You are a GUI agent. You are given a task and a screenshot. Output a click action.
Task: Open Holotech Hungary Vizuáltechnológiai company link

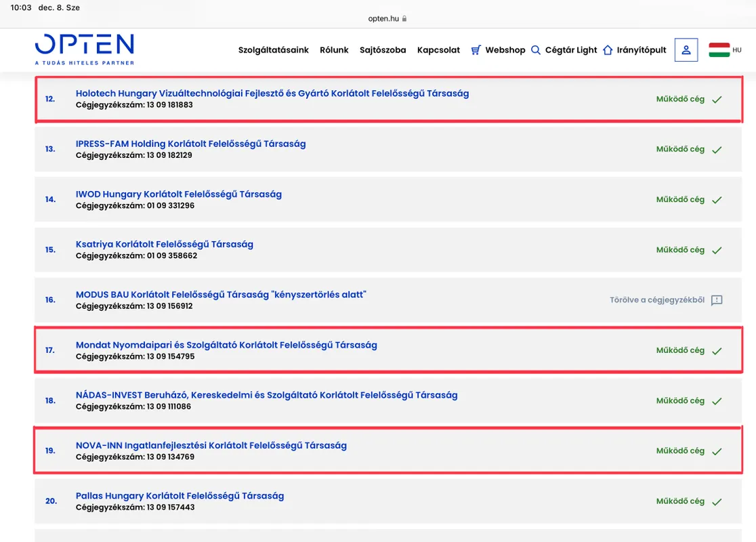tap(272, 93)
